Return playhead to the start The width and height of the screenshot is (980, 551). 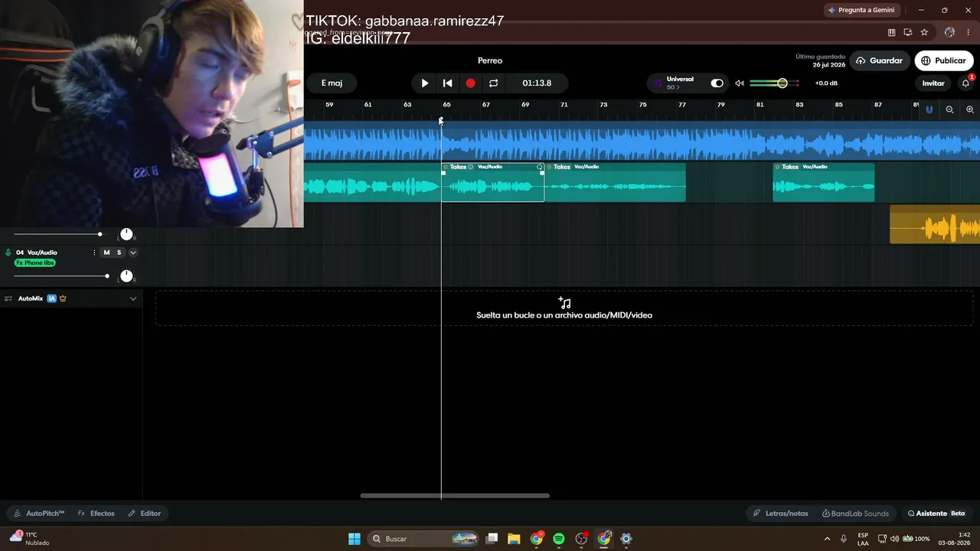[448, 83]
